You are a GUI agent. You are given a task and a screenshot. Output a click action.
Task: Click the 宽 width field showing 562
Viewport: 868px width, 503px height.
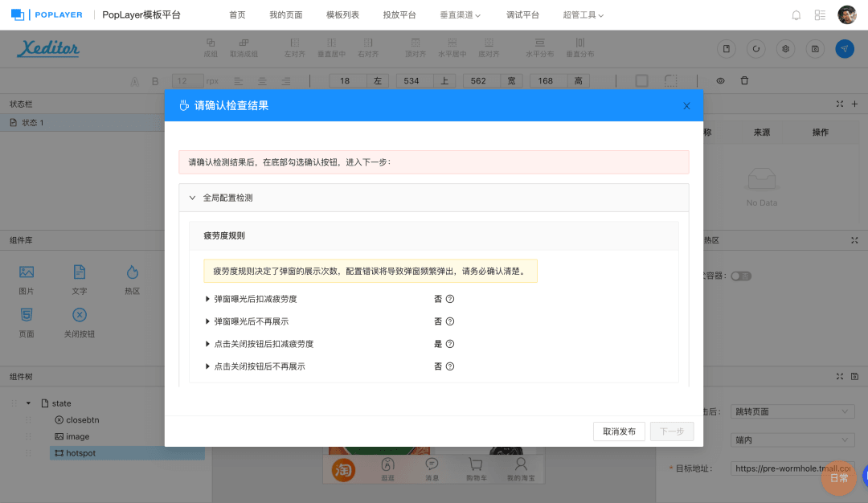click(481, 81)
